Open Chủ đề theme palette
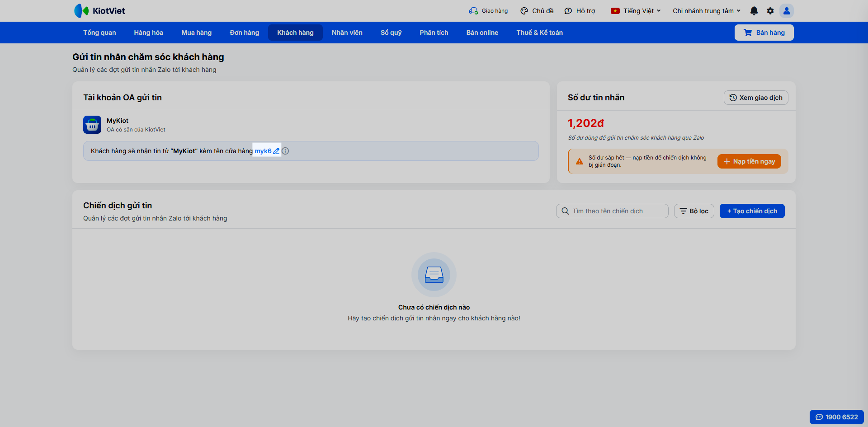 [x=537, y=11]
